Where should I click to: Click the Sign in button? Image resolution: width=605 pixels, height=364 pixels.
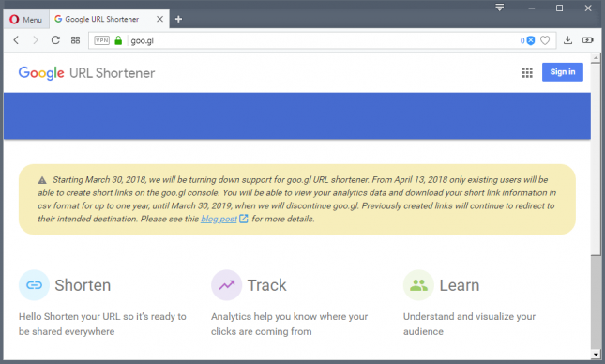[x=563, y=72]
